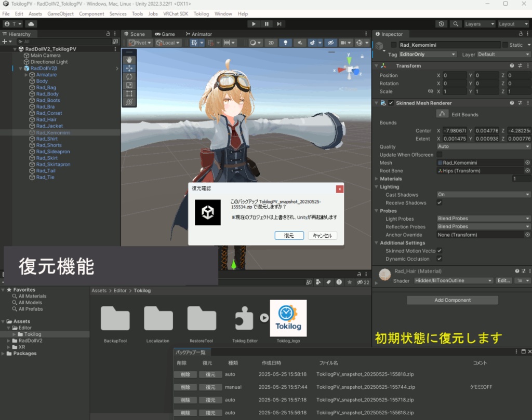Select the Rotate tool
Screen dimensions: 532x420
[x=129, y=76]
